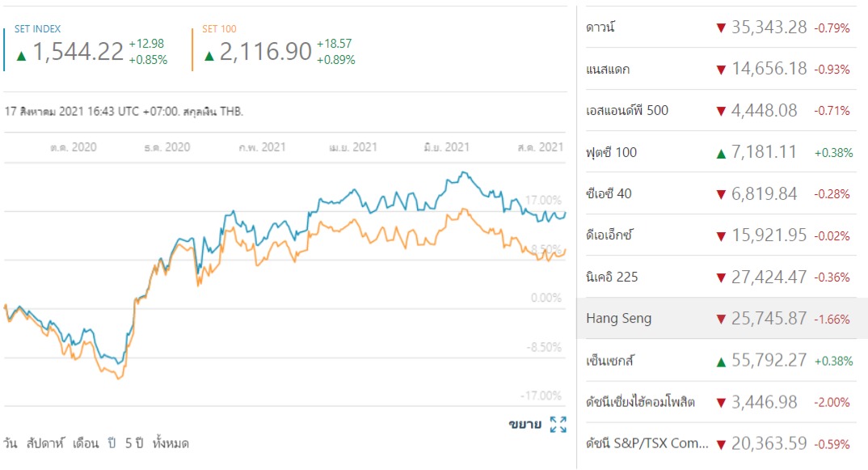
Task: Switch chart to 5 ปี range
Action: (133, 443)
